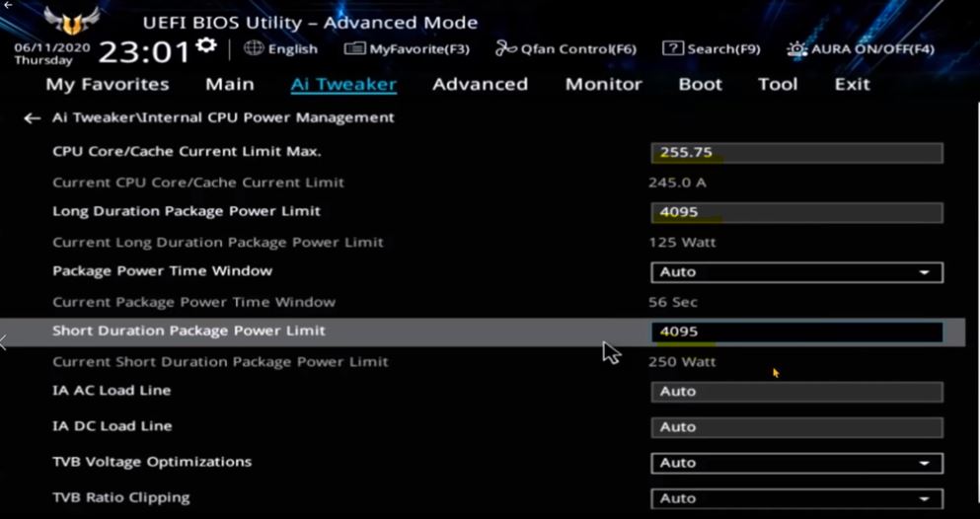Toggle AURA ON/OFF(F4) light icon
The image size is (980, 519).
pos(796,48)
